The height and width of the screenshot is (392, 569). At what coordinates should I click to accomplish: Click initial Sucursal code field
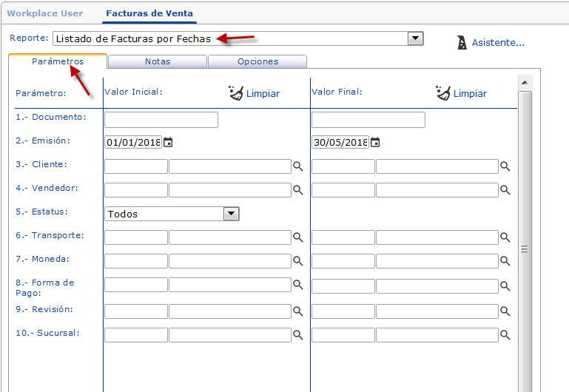pos(136,335)
